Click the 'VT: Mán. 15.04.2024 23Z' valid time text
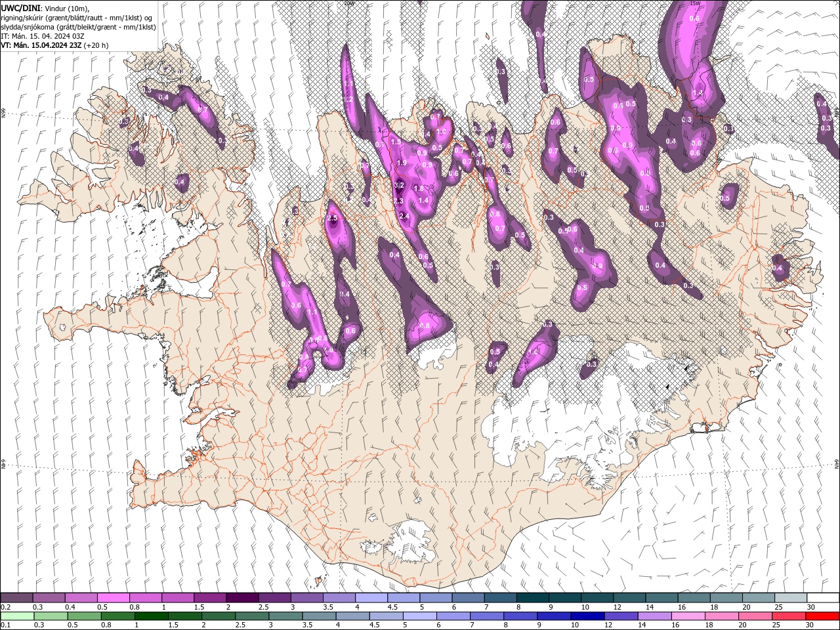Screen dimensions: 840x630 (x=41, y=45)
